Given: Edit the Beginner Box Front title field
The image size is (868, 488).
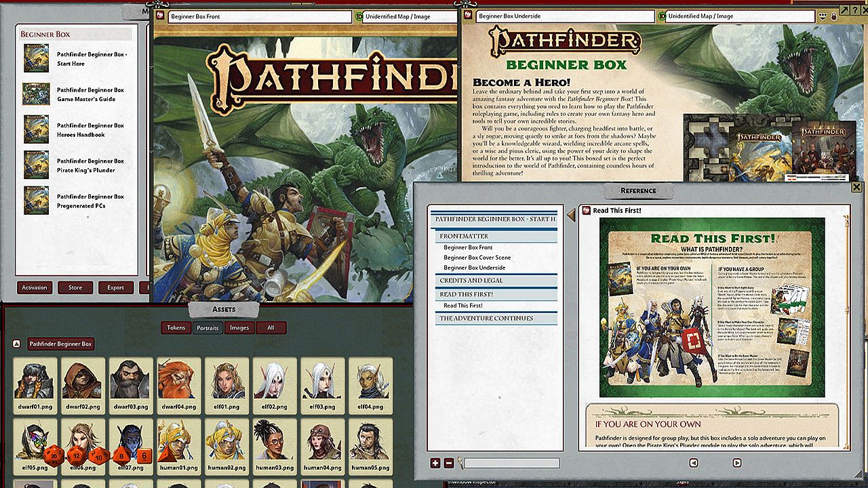Looking at the screenshot, I should pyautogui.click(x=260, y=16).
